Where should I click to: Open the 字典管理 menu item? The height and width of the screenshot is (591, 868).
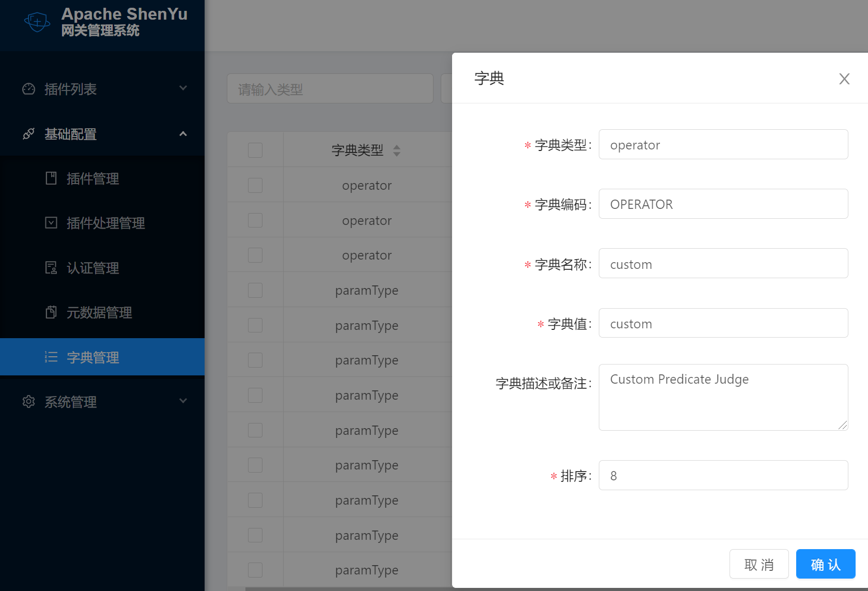coord(93,357)
